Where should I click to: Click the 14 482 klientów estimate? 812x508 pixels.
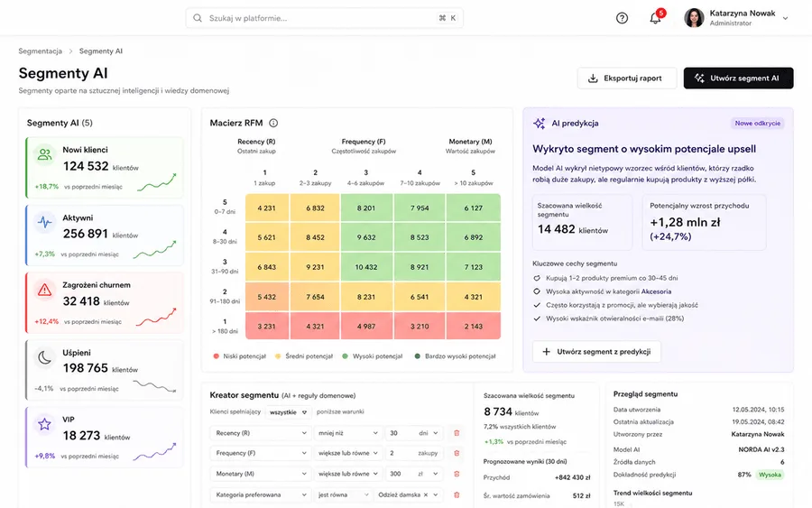point(573,229)
